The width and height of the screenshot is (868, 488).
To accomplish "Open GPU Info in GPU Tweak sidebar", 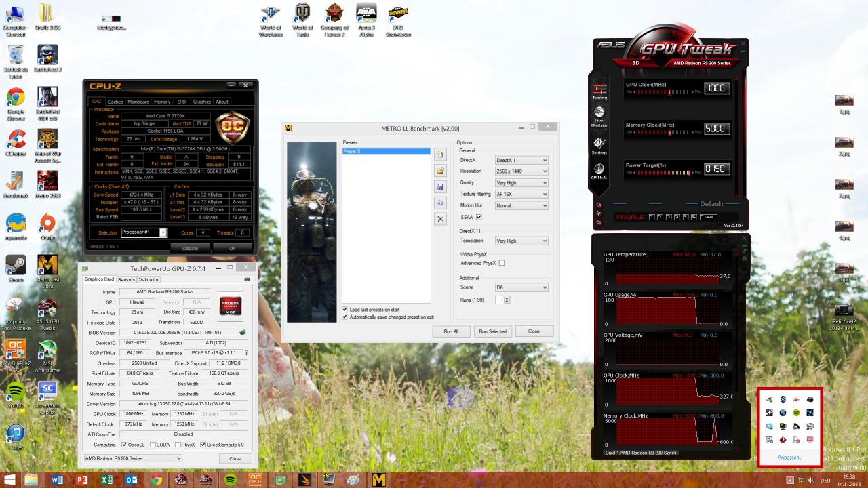I will [599, 171].
